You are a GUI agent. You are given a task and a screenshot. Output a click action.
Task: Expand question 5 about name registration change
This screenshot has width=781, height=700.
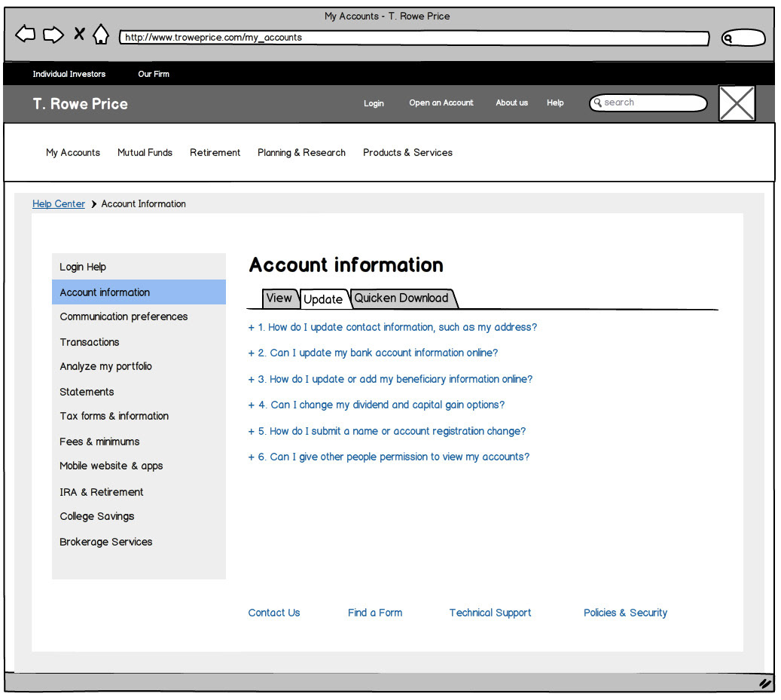386,431
